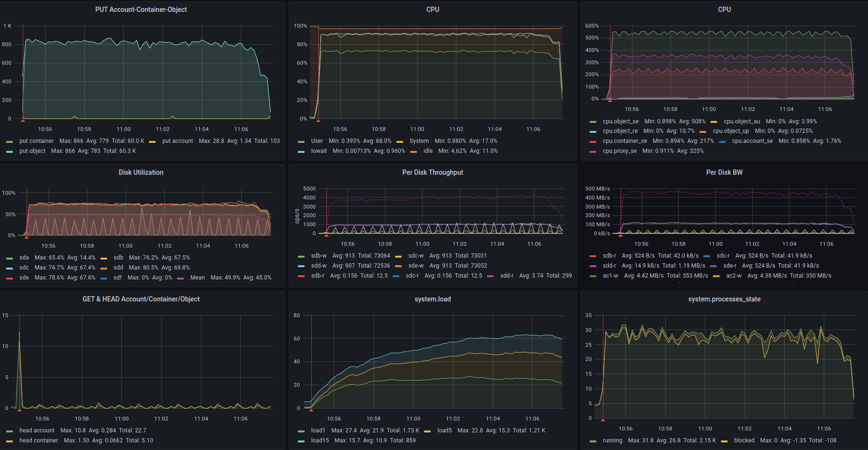Click the cpu.container_se legend color marker
This screenshot has height=450, width=868.
tap(593, 141)
